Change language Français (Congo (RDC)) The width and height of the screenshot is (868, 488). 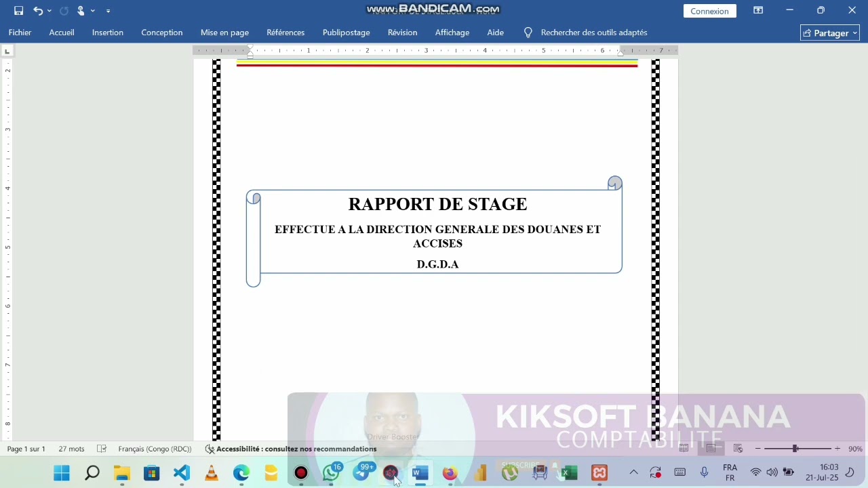coord(155,449)
